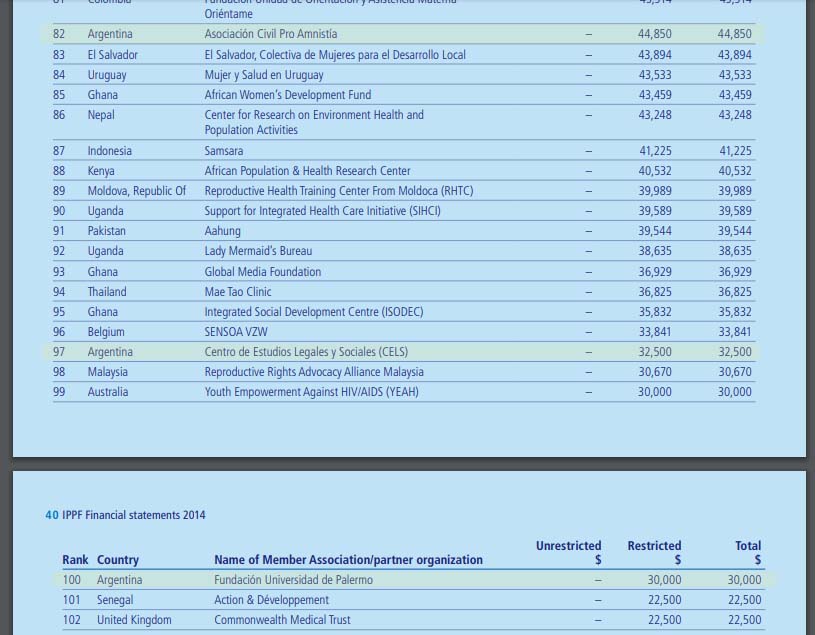
Task: Click the Name of Member Association header
Action: point(348,560)
